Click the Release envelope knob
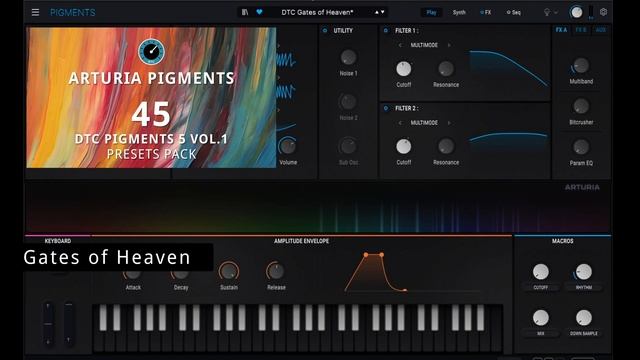The width and height of the screenshot is (640, 360). coord(276,271)
